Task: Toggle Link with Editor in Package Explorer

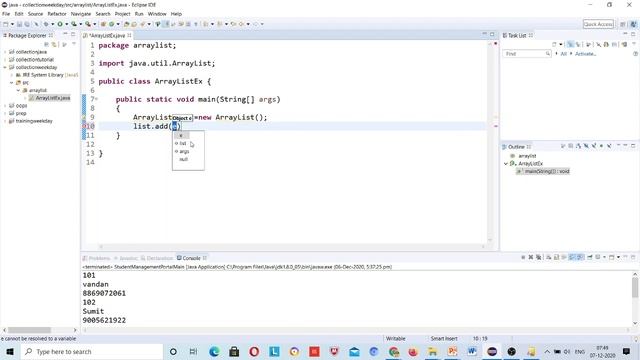Action: click(x=54, y=44)
